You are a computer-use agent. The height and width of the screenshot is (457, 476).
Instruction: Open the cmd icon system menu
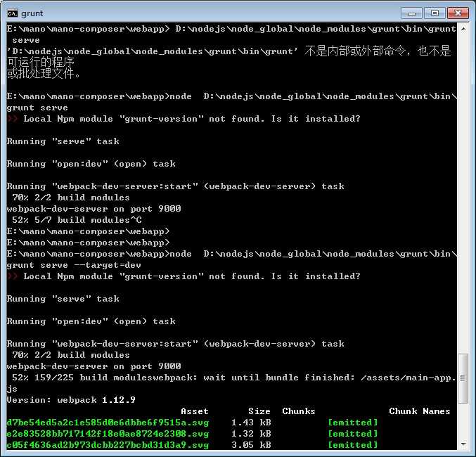click(x=13, y=13)
